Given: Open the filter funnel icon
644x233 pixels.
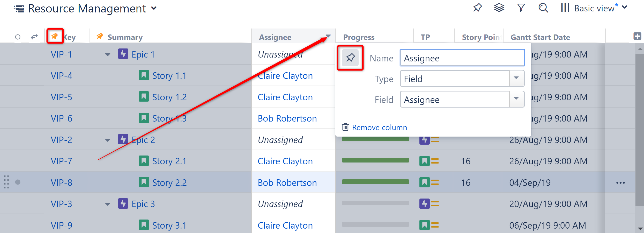Looking at the screenshot, I should click(x=521, y=8).
